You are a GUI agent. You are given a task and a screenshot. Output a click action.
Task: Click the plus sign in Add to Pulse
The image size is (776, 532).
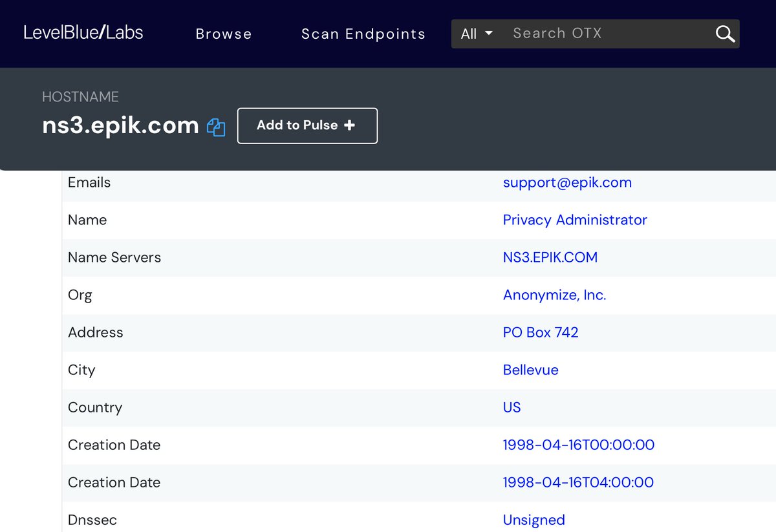point(350,125)
